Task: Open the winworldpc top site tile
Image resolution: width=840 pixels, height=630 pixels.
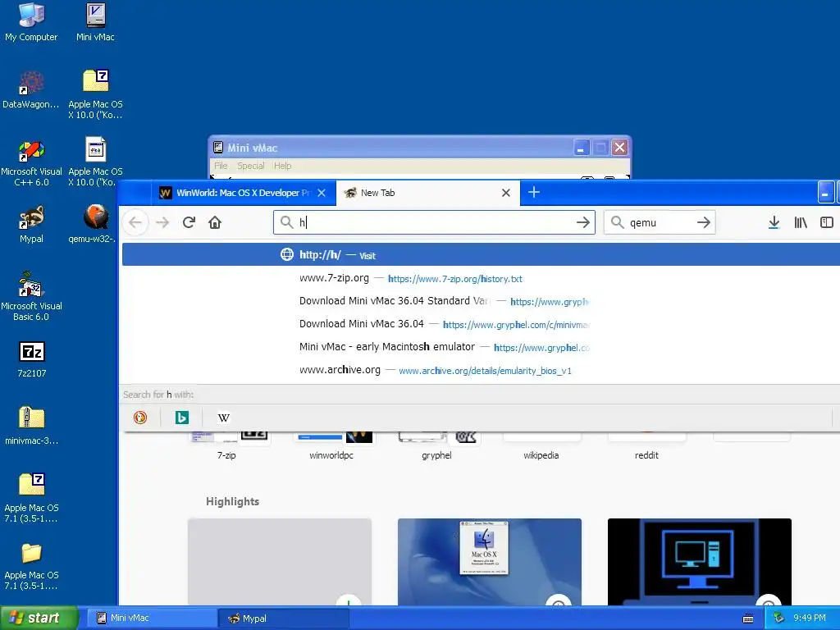Action: coord(331,445)
